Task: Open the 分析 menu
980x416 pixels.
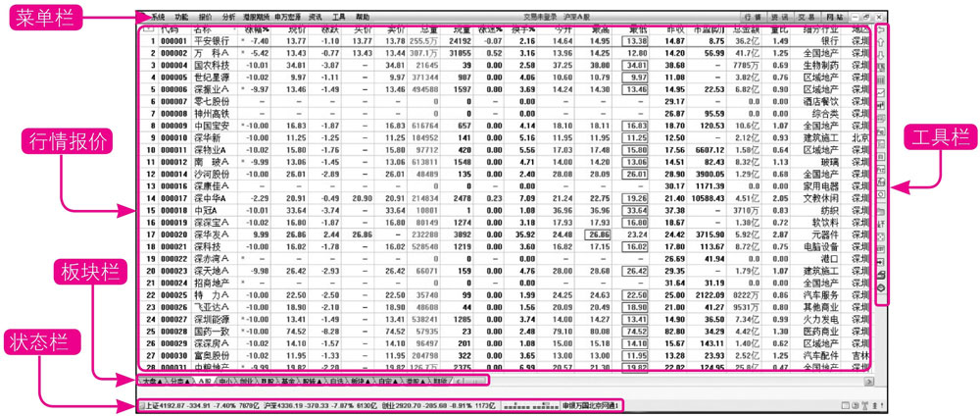Action: [x=228, y=18]
